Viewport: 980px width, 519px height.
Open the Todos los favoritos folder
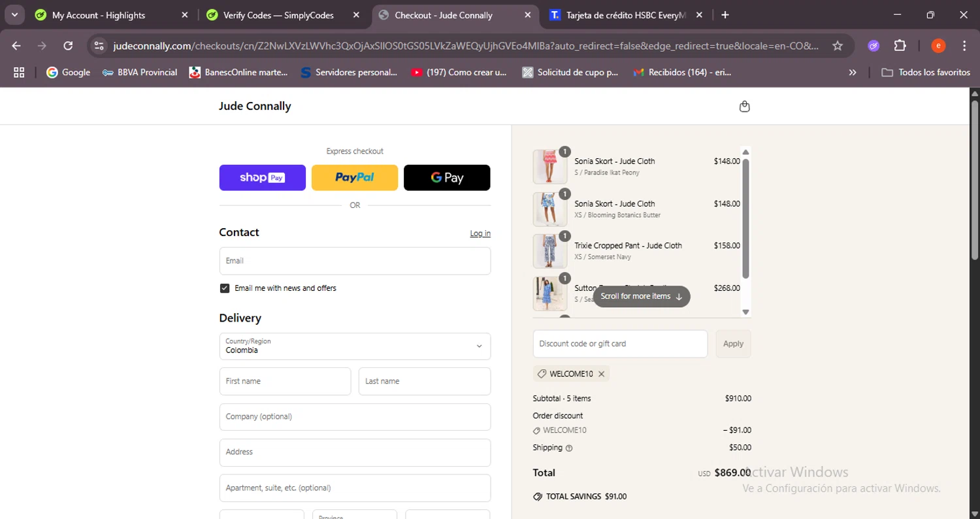click(926, 73)
